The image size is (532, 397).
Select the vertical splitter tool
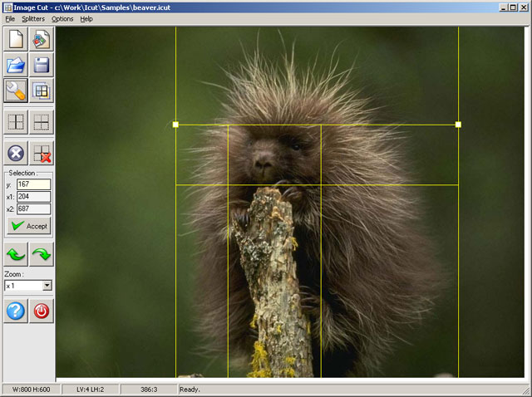coord(16,122)
